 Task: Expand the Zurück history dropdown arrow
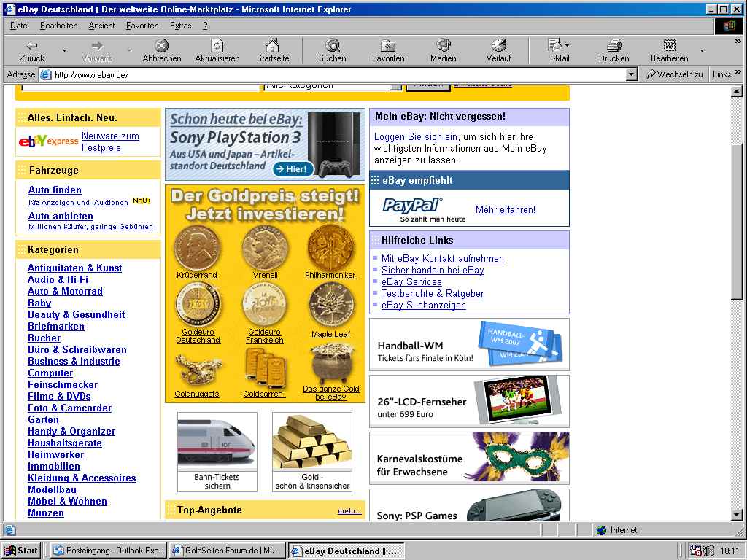[64, 51]
